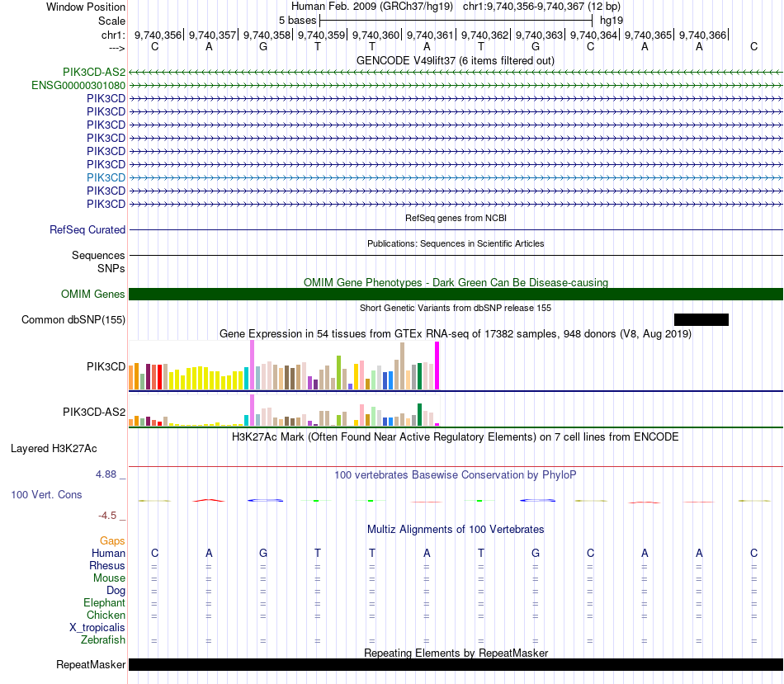This screenshot has height=684, width=784.
Task: Click the dark green bar in PIK3CD-AS2 chart
Action: pos(419,414)
